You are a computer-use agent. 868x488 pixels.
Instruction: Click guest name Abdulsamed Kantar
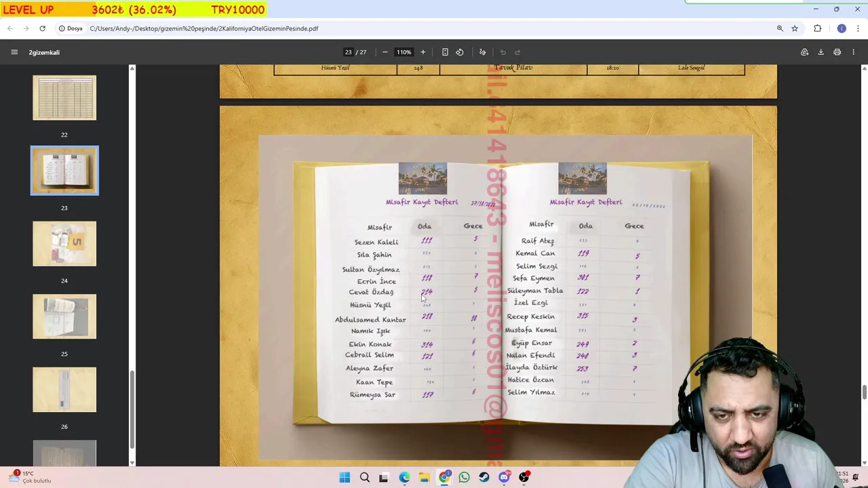pos(370,320)
